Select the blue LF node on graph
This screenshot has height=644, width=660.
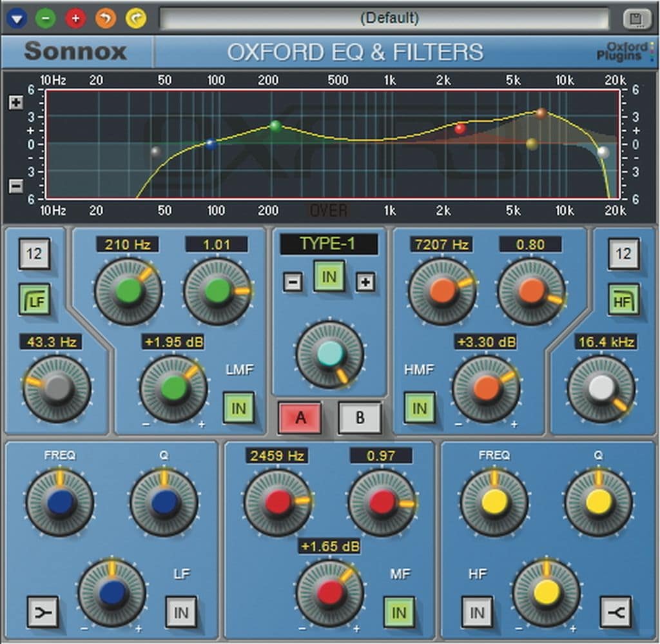click(211, 144)
